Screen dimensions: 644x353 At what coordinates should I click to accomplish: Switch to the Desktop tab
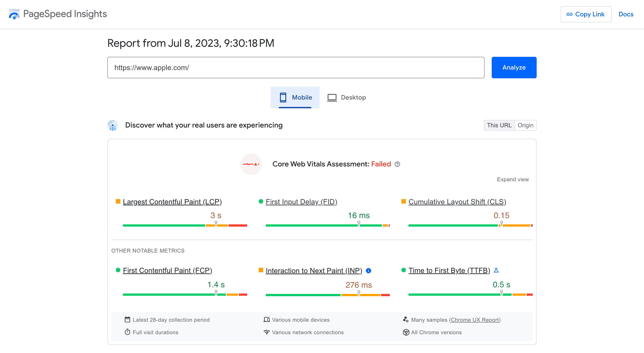point(347,97)
